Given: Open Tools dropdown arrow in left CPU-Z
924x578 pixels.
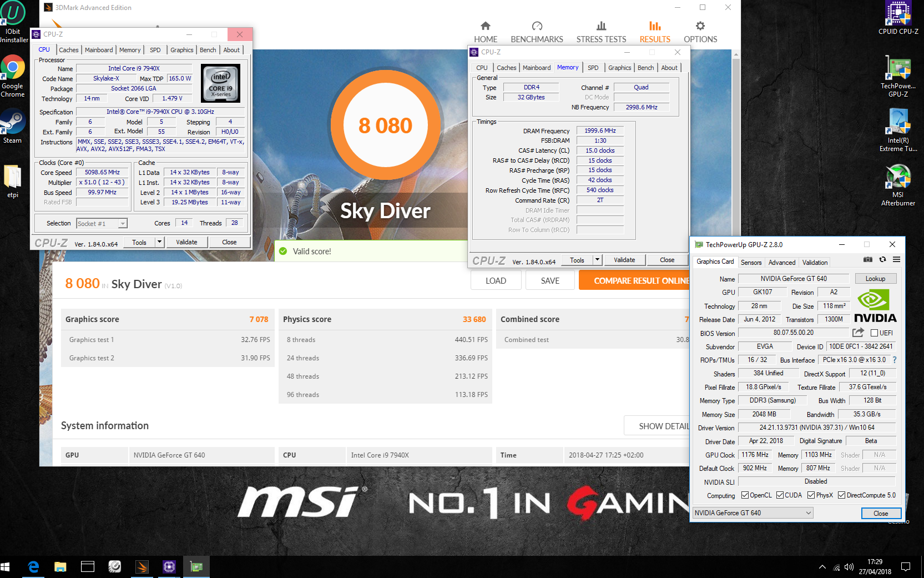Looking at the screenshot, I should (160, 242).
